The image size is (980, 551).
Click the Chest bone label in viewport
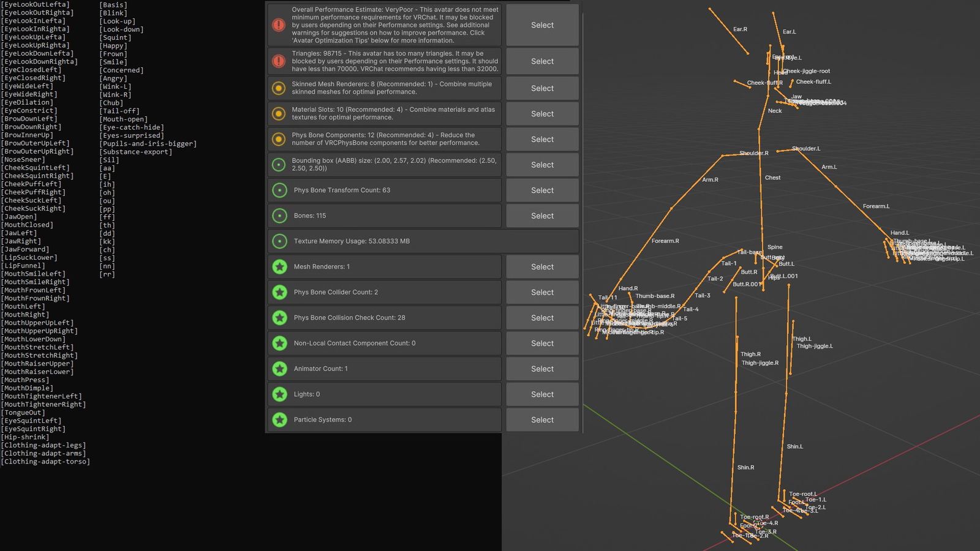pyautogui.click(x=772, y=178)
